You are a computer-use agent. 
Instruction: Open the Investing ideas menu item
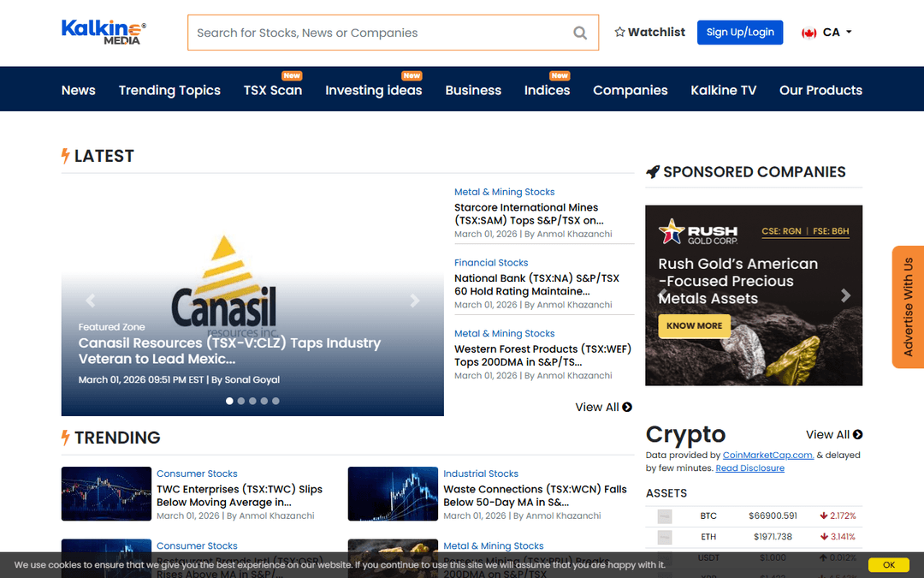pos(374,90)
